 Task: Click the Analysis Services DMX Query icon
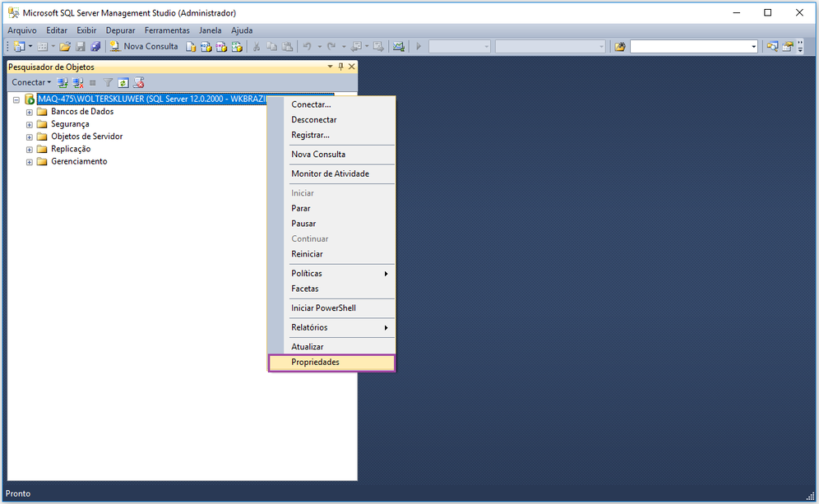tap(221, 47)
